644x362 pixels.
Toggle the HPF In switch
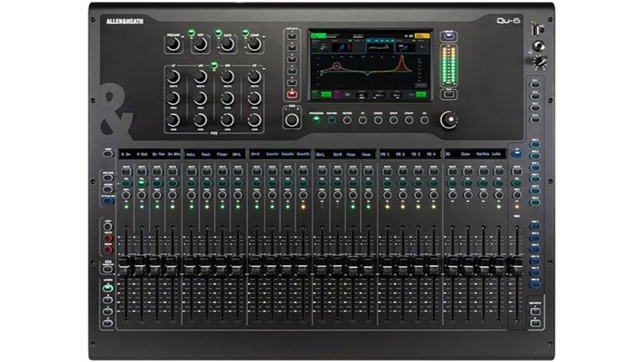[x=191, y=33]
